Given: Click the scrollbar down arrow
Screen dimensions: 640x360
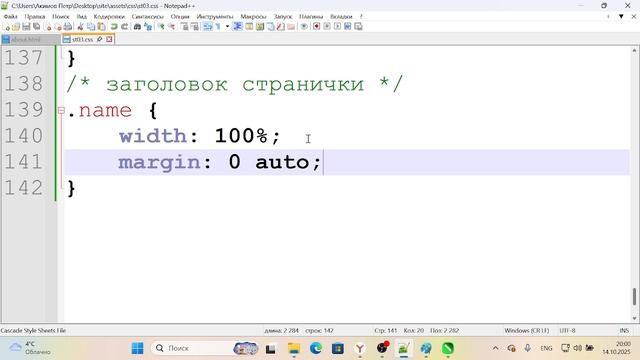Looking at the screenshot, I should (x=634, y=318).
